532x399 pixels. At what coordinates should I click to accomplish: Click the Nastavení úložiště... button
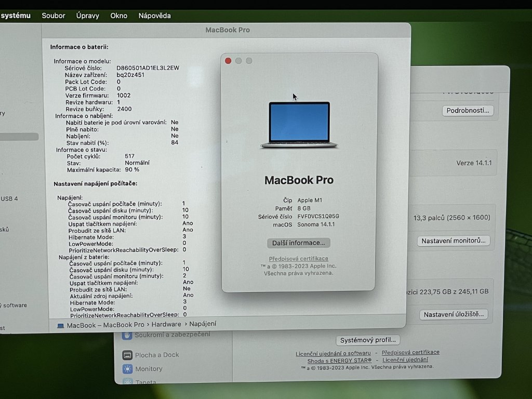(x=454, y=314)
